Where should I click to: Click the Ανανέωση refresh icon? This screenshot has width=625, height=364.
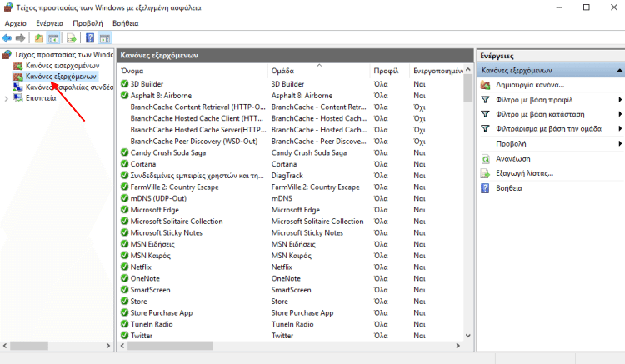pos(485,159)
